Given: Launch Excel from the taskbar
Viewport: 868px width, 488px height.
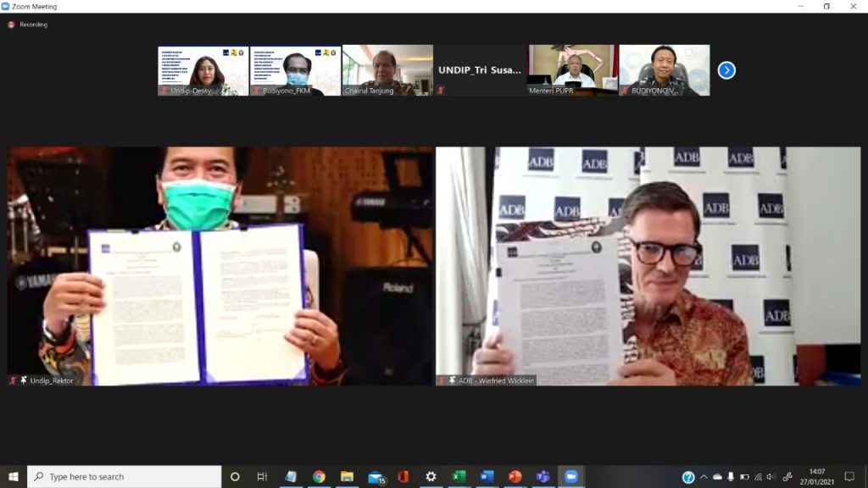Looking at the screenshot, I should tap(459, 476).
